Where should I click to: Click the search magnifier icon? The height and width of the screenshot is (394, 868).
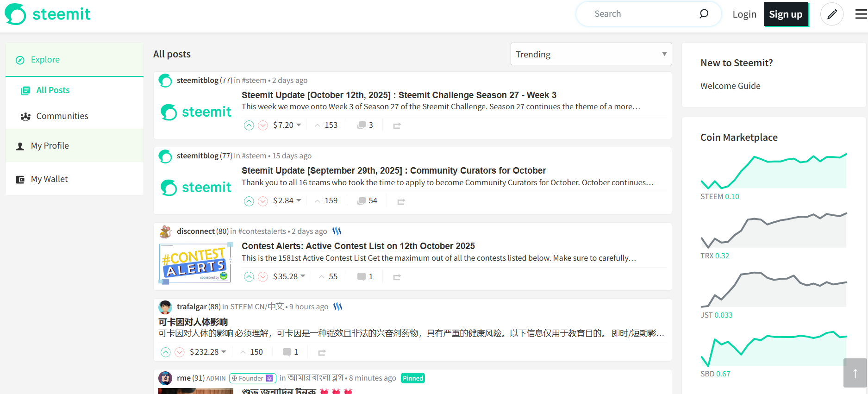point(704,14)
